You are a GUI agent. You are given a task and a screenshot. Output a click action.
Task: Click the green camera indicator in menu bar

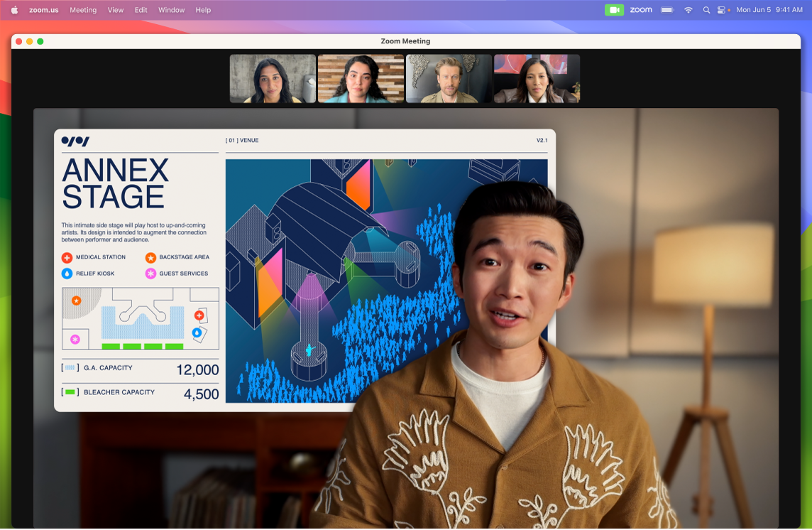coord(615,9)
